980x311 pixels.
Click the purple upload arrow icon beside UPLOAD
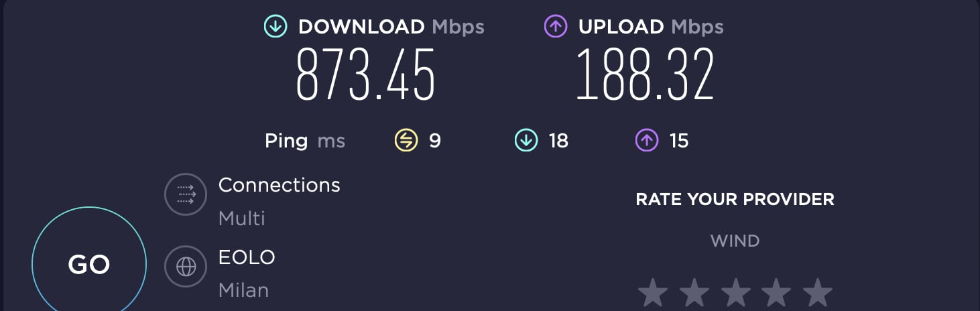click(x=556, y=27)
